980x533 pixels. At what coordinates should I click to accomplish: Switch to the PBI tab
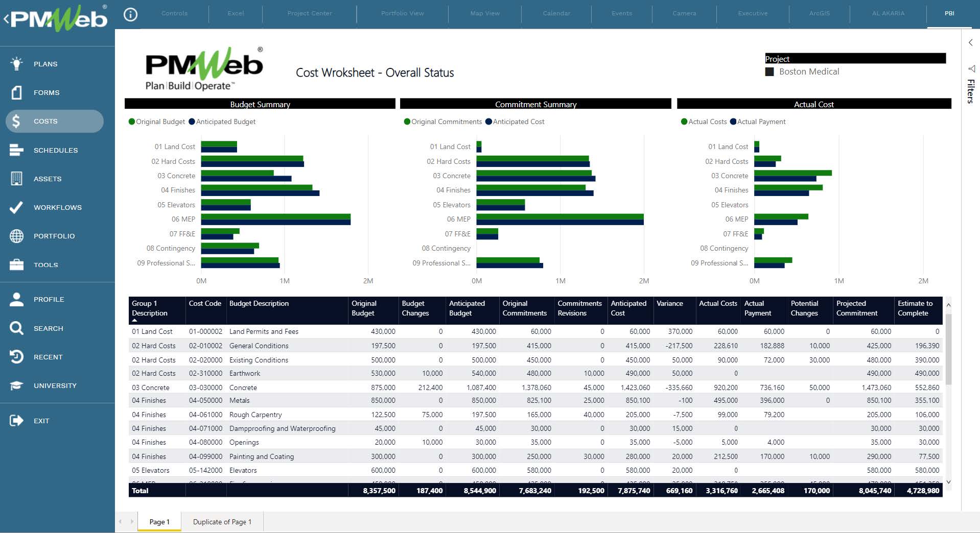click(949, 14)
